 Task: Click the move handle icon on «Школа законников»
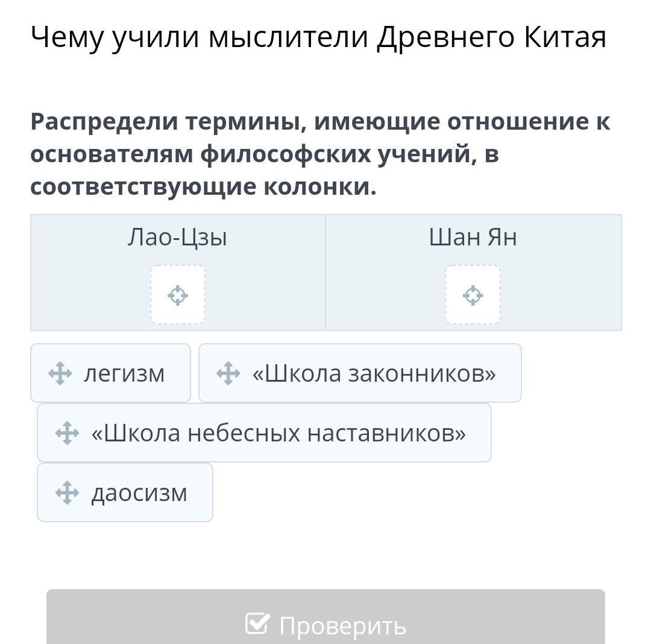click(x=228, y=373)
